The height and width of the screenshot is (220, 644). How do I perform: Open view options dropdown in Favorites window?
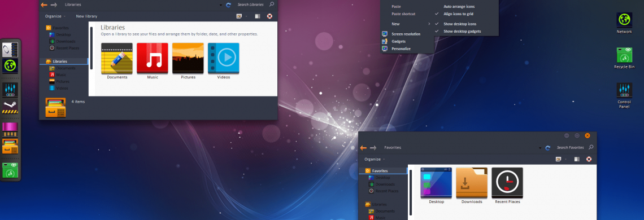(565, 159)
